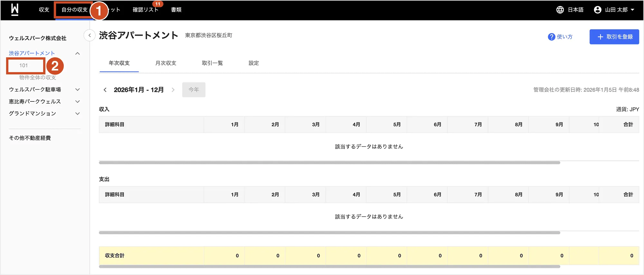
Task: Click the W logo in the top bar
Action: click(x=15, y=10)
